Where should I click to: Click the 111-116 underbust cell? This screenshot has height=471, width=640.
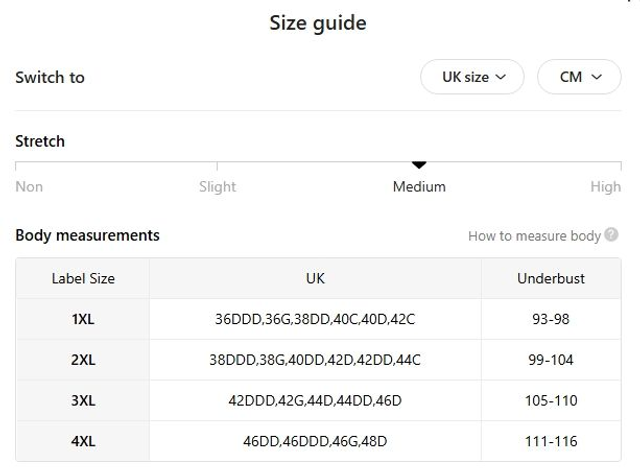(551, 441)
